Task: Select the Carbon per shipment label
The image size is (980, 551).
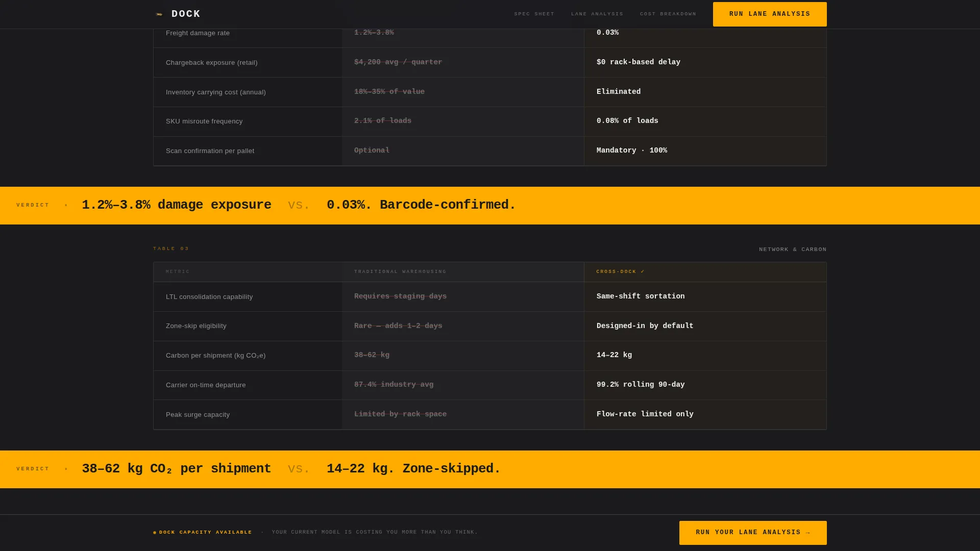Action: [215, 356]
